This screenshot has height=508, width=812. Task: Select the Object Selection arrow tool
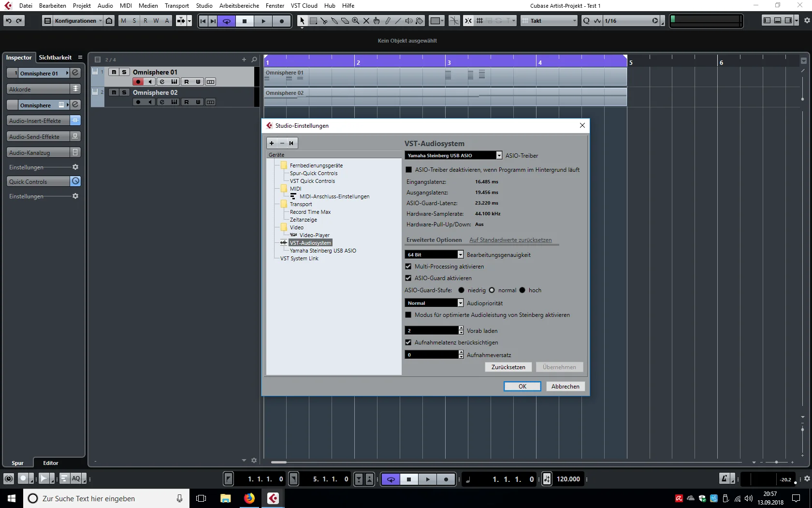tap(302, 21)
